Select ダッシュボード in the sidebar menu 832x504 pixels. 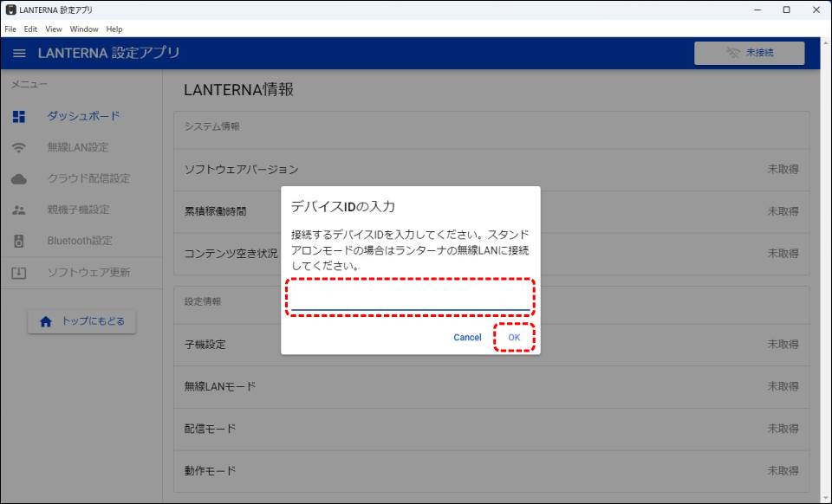click(83, 116)
